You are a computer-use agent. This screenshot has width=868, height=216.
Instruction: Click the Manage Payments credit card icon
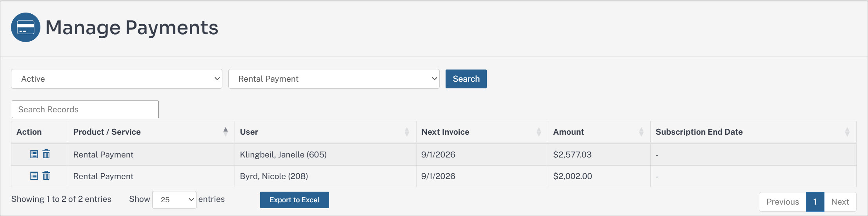click(x=25, y=27)
